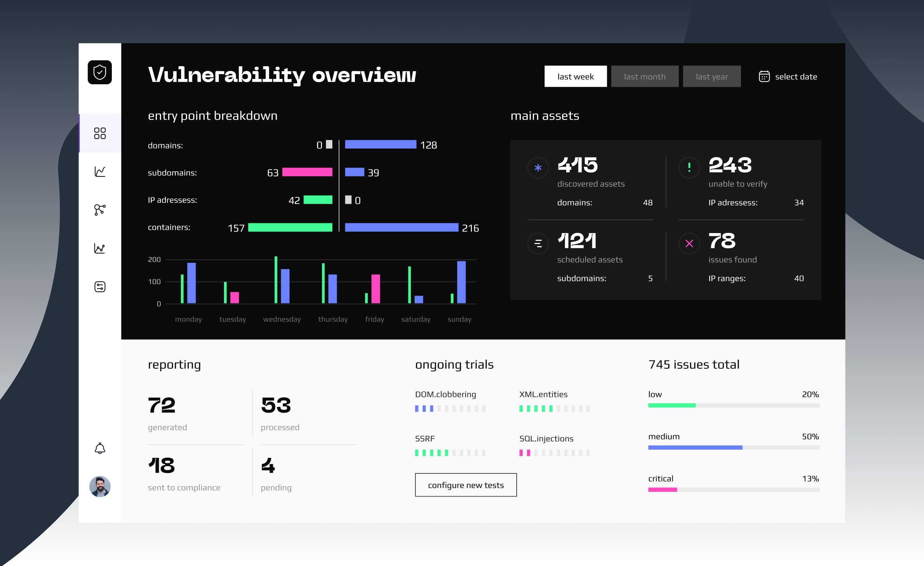This screenshot has width=924, height=566.
Task: Open the user profile avatar
Action: click(x=100, y=487)
